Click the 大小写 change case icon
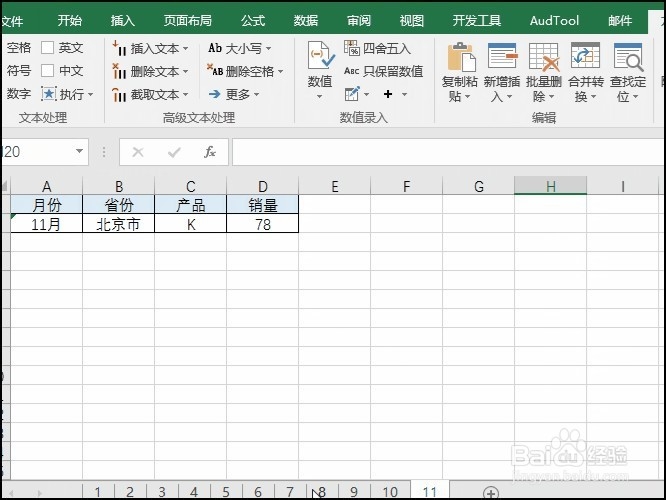The height and width of the screenshot is (500, 666). [x=215, y=48]
